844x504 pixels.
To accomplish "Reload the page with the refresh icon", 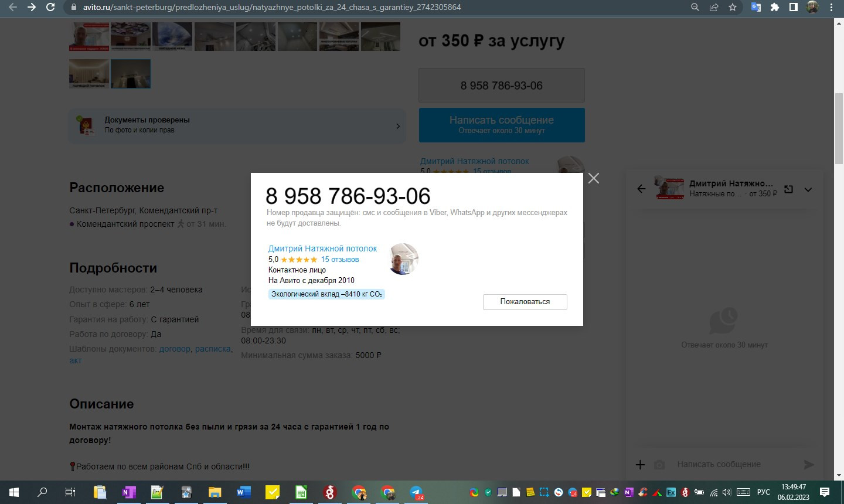I will (x=50, y=7).
